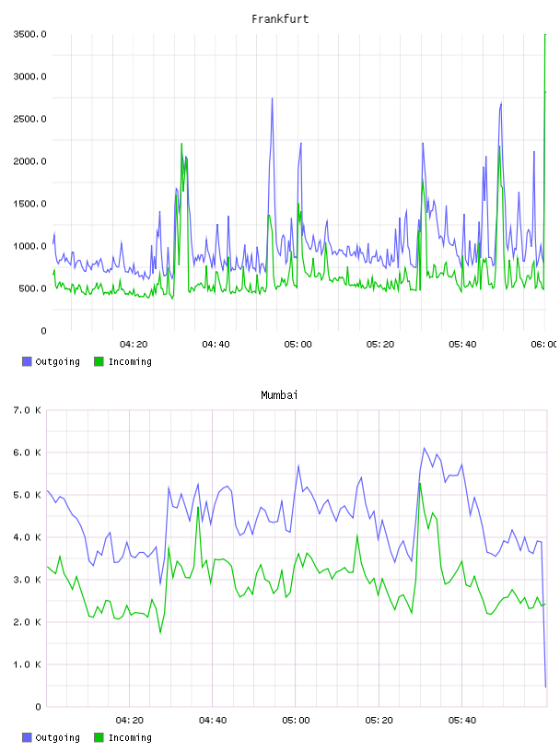This screenshot has height=752, width=560.
Task: Click the 04:20 time label on the Mumbai chart
Action: (130, 720)
